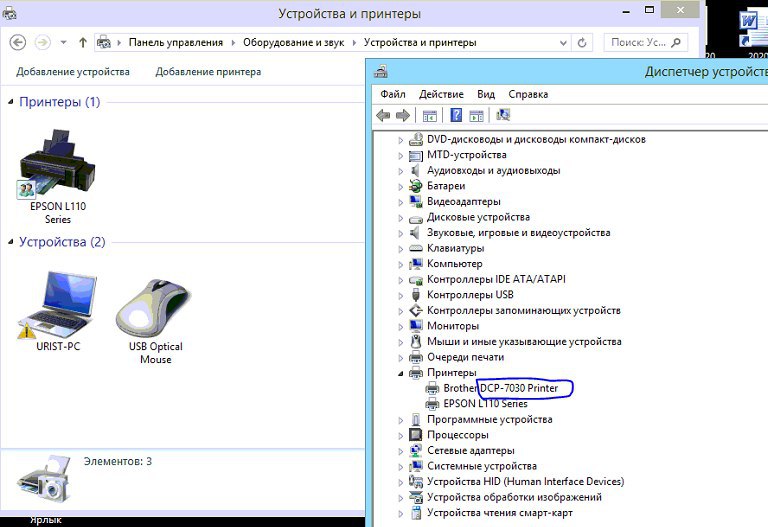The image size is (768, 527).
Task: Select 'Brother DCP-7030 Printer' entry
Action: pos(501,388)
